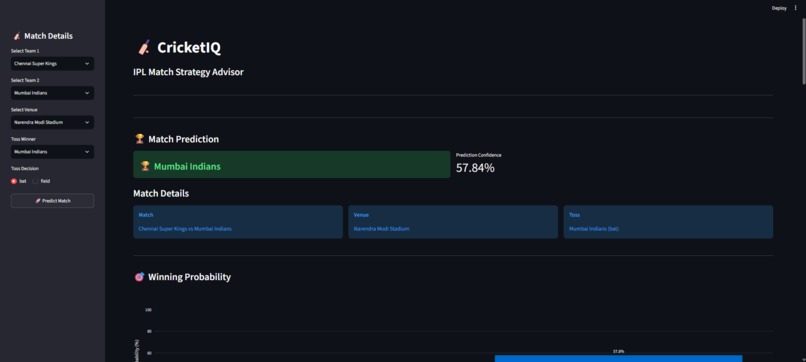Open the Select Team 1 dropdown
The height and width of the screenshot is (362, 806).
52,64
